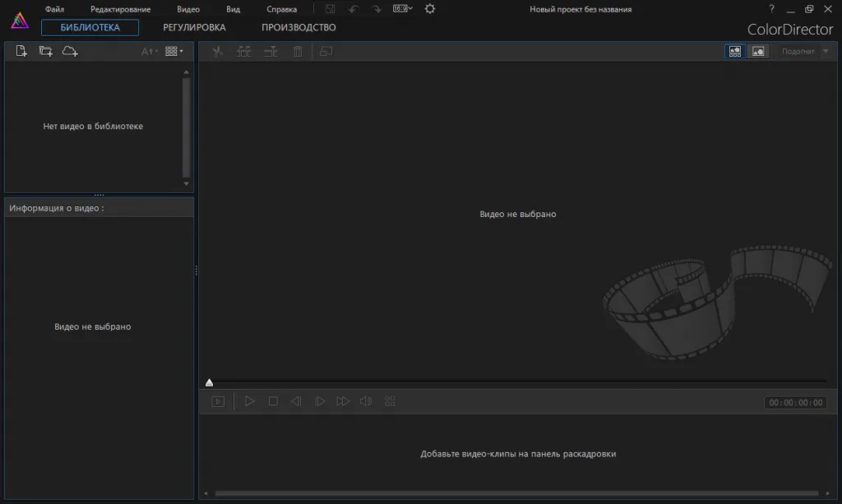Import a video folder icon
Screen dimensions: 842x504
(46, 51)
